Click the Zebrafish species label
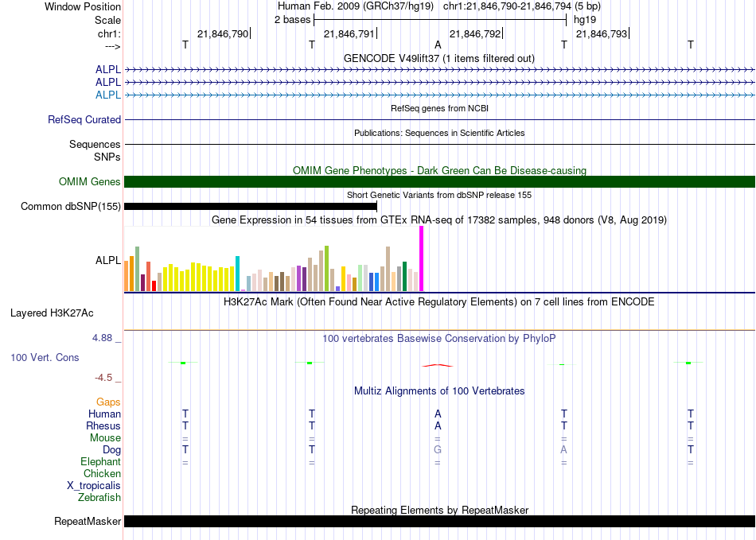This screenshot has width=756, height=540. click(x=99, y=497)
